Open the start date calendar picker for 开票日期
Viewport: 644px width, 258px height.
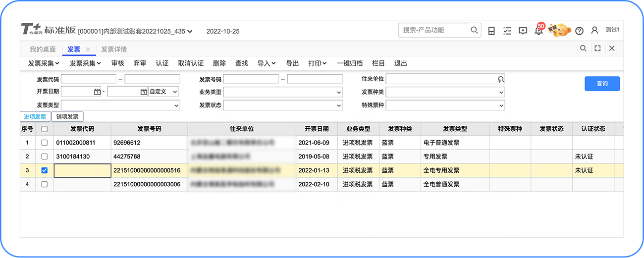click(x=97, y=92)
